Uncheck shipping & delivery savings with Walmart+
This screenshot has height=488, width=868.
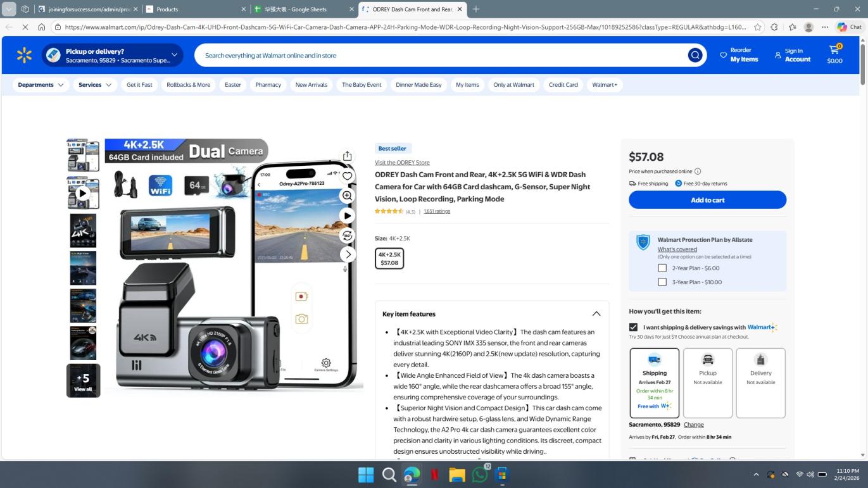[633, 327]
